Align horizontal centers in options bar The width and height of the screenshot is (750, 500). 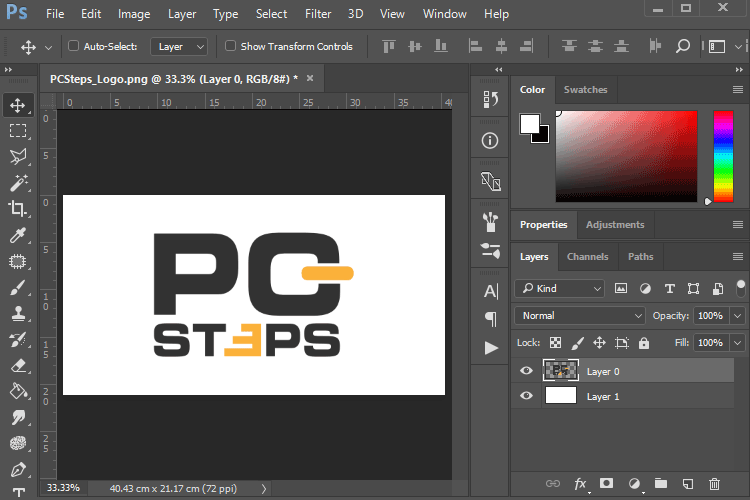pyautogui.click(x=501, y=46)
